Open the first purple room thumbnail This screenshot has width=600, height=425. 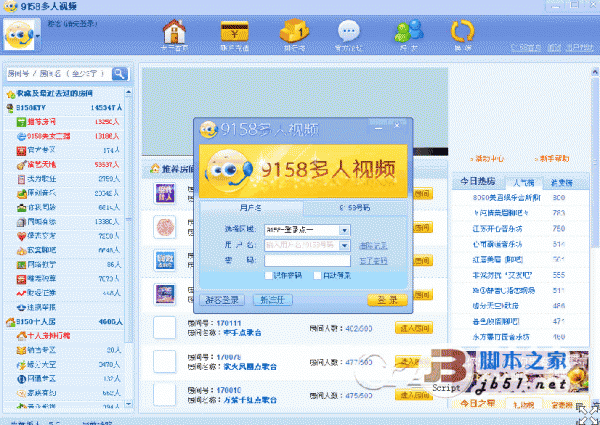[165, 193]
